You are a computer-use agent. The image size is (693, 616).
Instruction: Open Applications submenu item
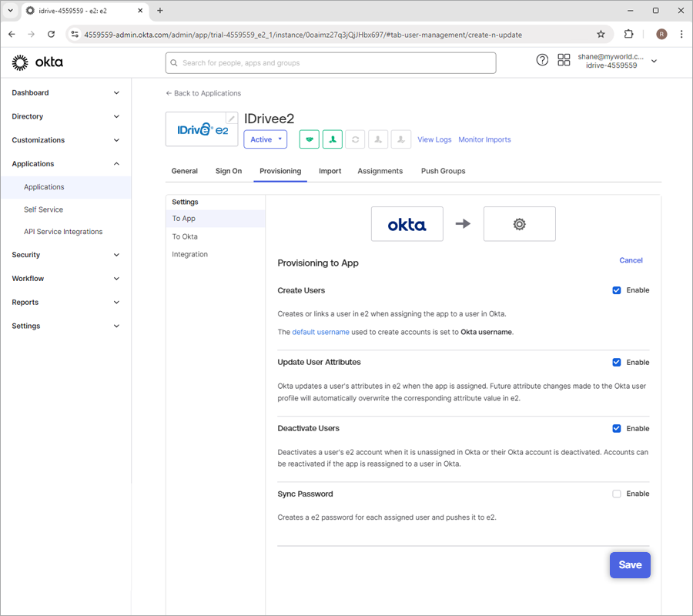pos(66,187)
